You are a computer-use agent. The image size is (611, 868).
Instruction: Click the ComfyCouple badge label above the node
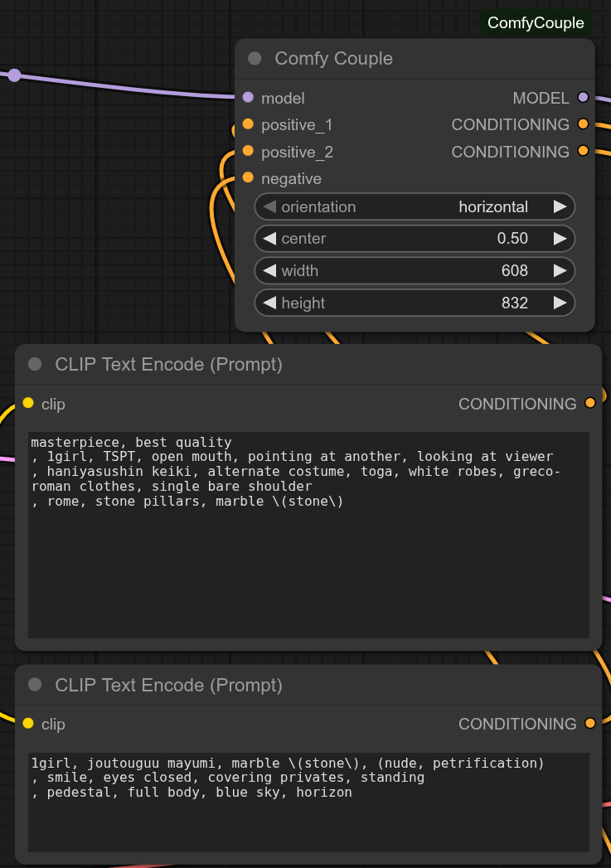click(536, 22)
